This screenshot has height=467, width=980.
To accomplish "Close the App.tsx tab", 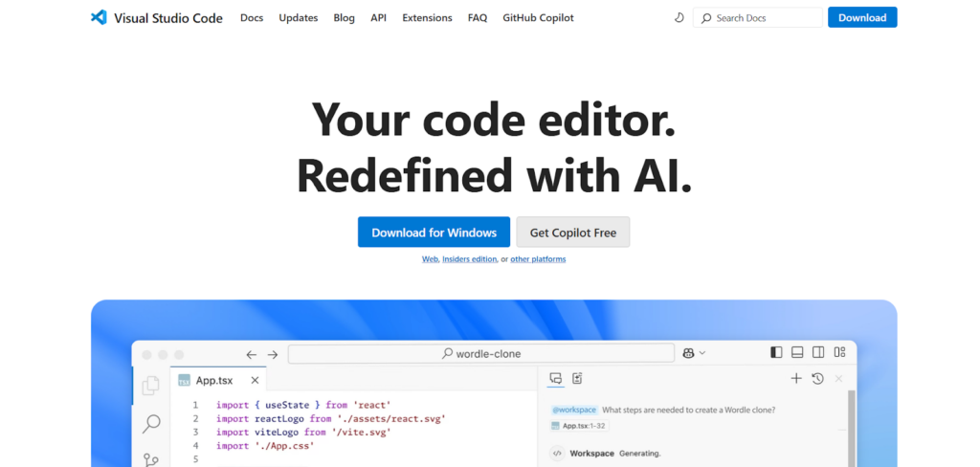I will (x=255, y=380).
